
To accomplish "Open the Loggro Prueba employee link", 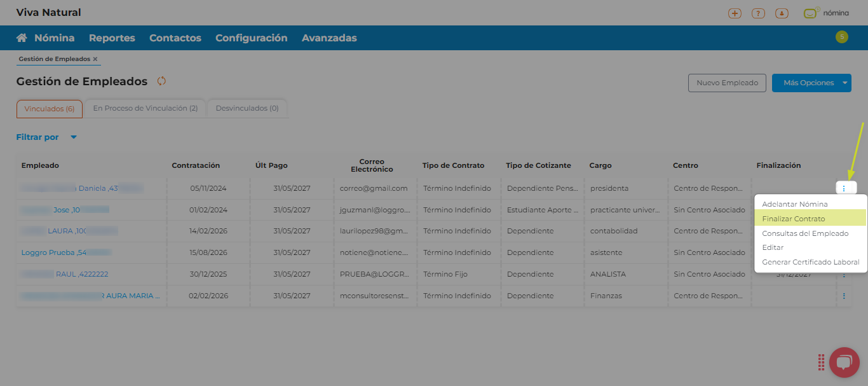I will pos(66,252).
